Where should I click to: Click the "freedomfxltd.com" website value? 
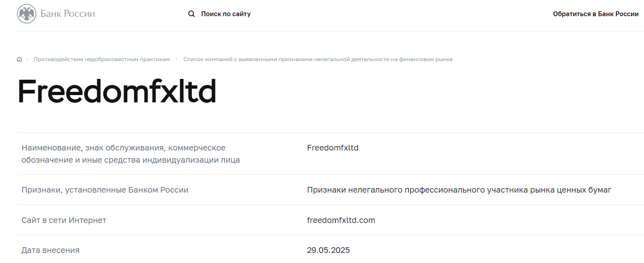click(341, 220)
